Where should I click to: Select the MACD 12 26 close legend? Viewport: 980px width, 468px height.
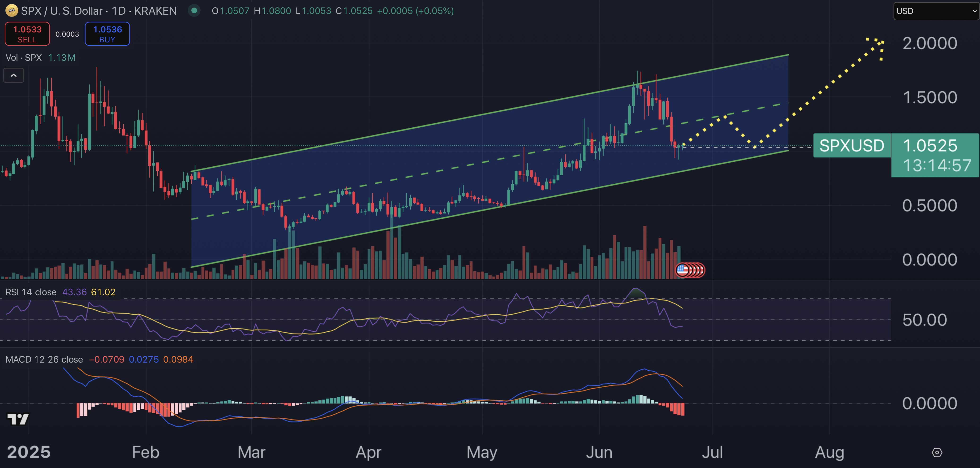[x=44, y=359]
